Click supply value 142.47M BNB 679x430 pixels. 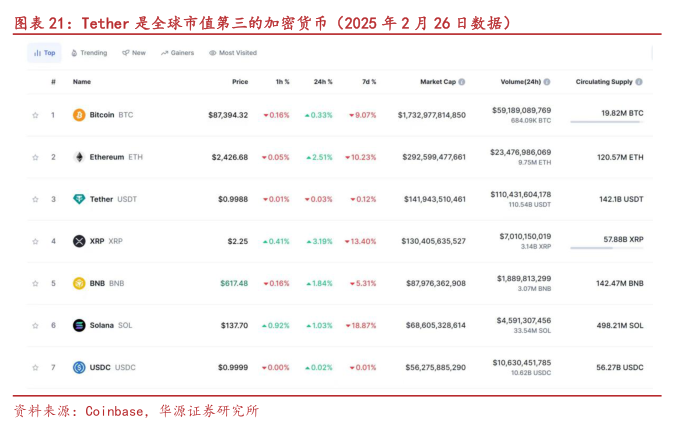pyautogui.click(x=620, y=283)
